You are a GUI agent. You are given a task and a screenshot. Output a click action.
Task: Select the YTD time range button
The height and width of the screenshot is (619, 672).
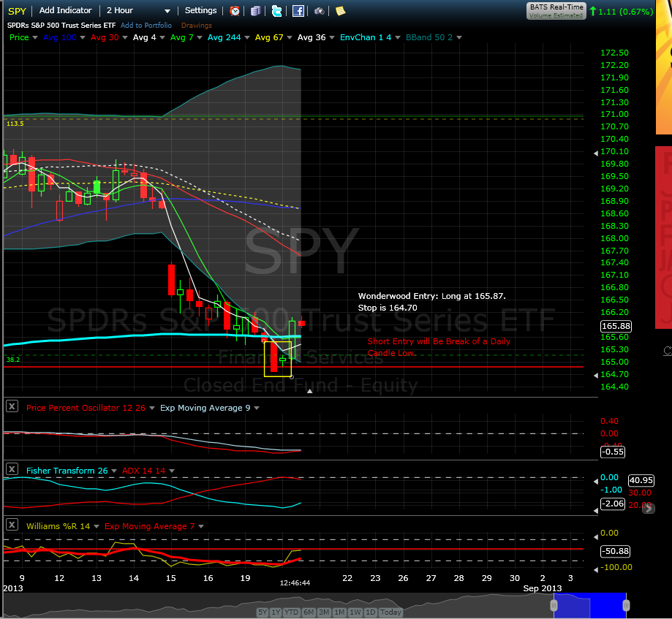[x=292, y=612]
